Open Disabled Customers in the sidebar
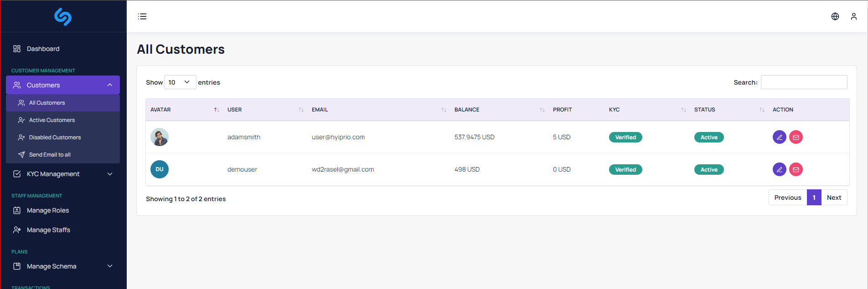The image size is (868, 289). click(55, 137)
